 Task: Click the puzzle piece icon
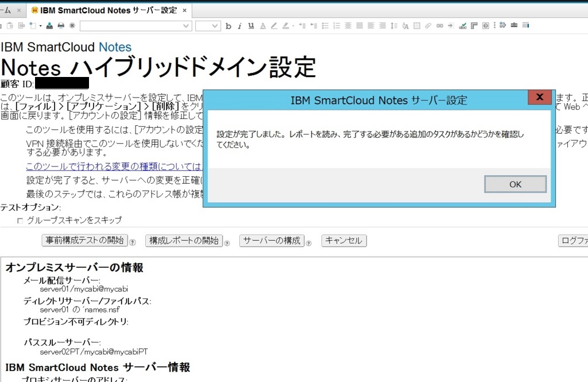pyautogui.click(x=503, y=25)
